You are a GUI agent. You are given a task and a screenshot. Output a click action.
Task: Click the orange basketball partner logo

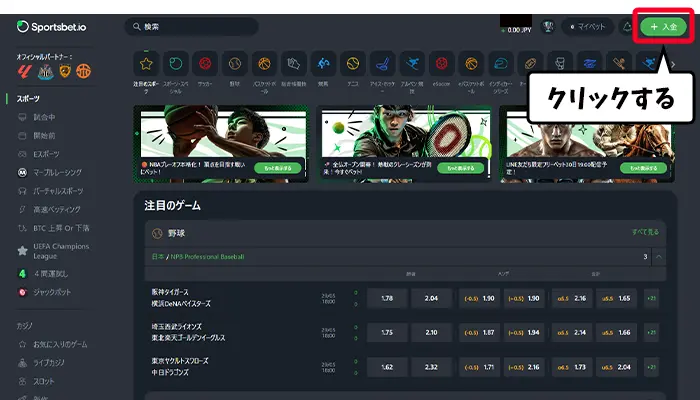(83, 71)
